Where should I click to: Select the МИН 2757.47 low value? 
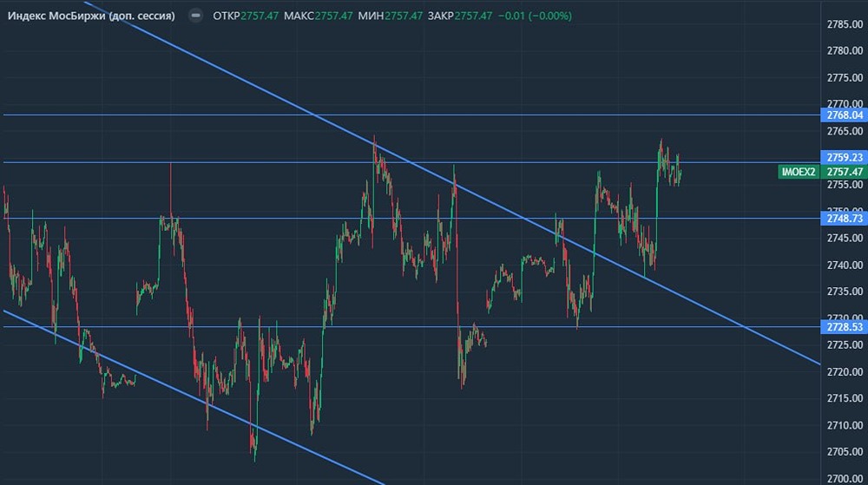pyautogui.click(x=391, y=16)
